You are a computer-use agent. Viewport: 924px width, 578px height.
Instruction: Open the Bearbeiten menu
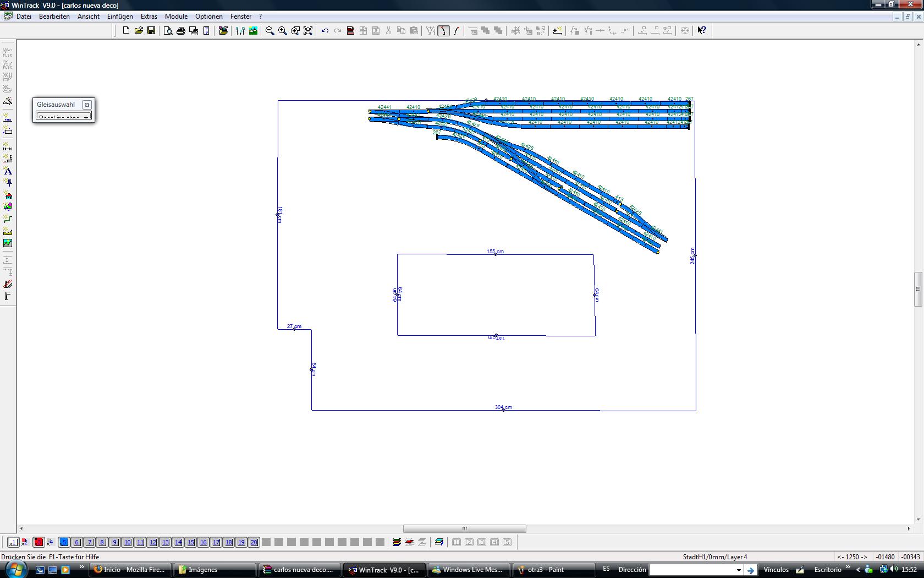(x=54, y=17)
